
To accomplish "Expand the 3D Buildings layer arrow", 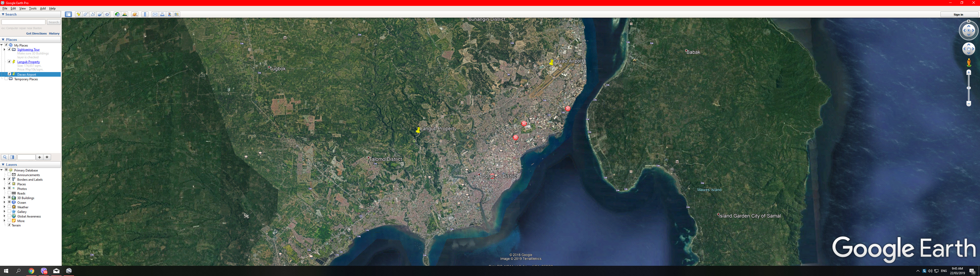I will pyautogui.click(x=5, y=198).
